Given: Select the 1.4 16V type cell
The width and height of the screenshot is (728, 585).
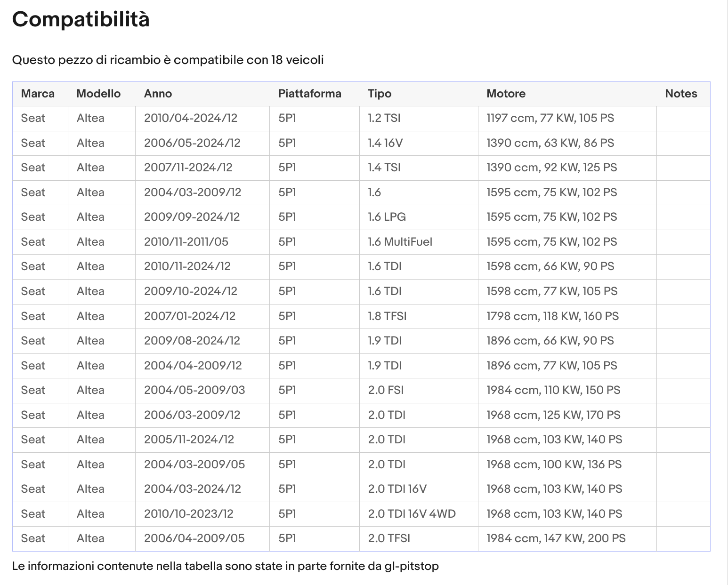Looking at the screenshot, I should (385, 143).
